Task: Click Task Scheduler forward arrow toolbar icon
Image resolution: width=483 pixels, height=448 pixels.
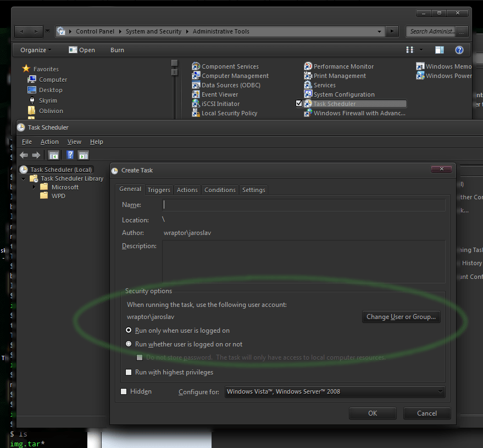Action: (36, 155)
